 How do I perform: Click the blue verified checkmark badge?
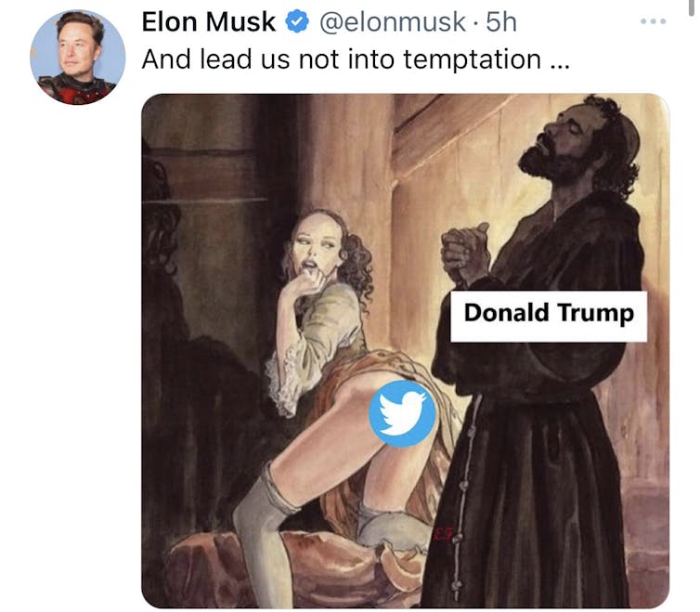(x=297, y=22)
